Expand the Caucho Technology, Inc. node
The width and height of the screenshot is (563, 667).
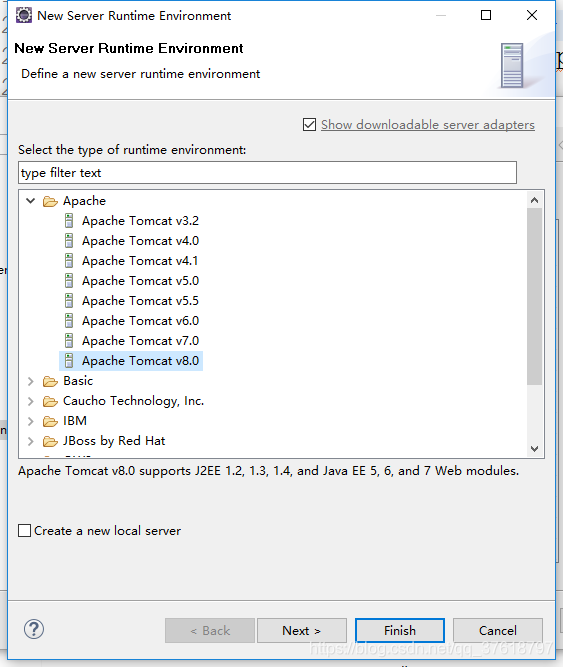click(31, 401)
